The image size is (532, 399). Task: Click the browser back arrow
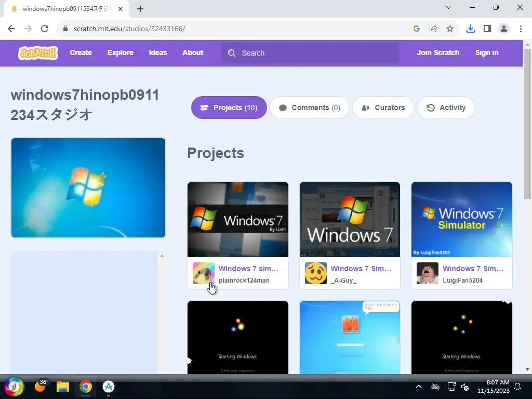tap(11, 29)
